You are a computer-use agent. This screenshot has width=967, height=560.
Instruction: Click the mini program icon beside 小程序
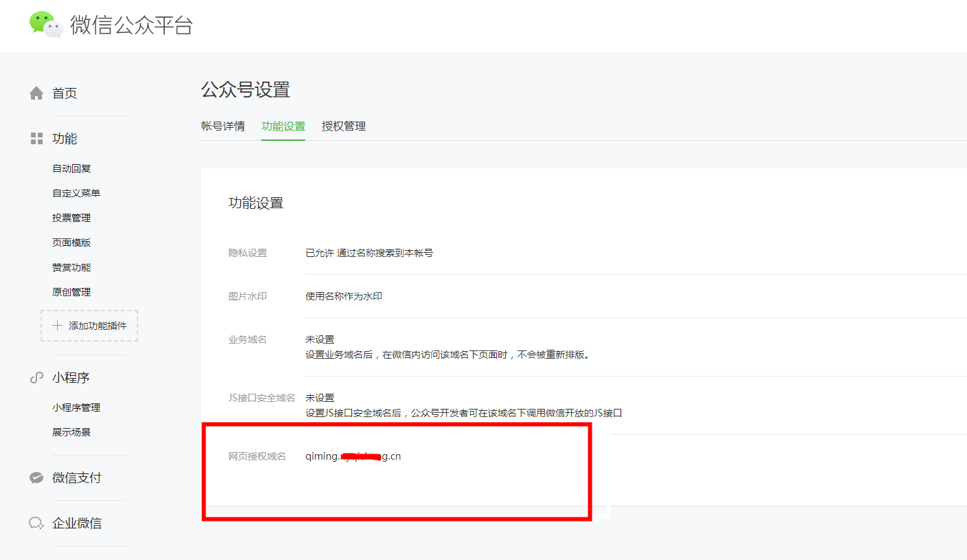pos(36,378)
